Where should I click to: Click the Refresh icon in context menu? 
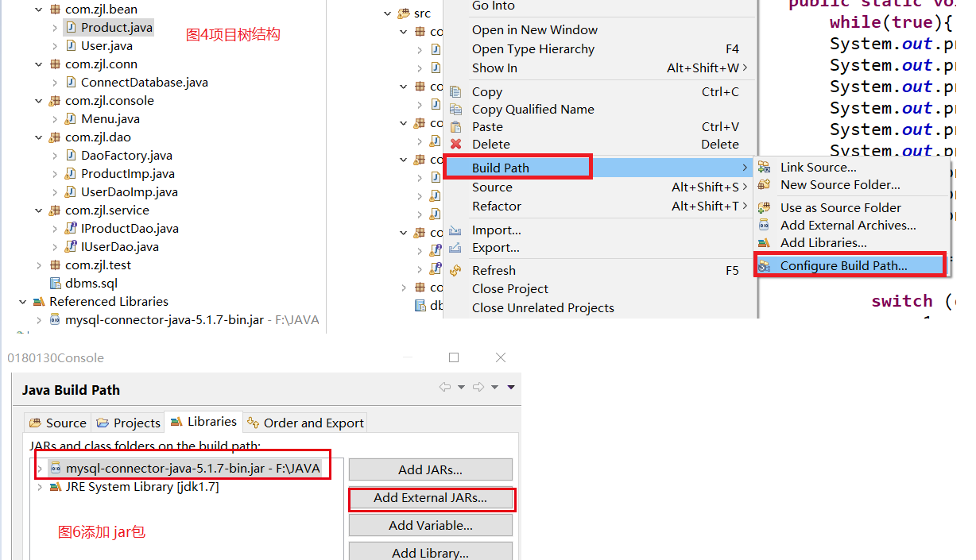[456, 271]
